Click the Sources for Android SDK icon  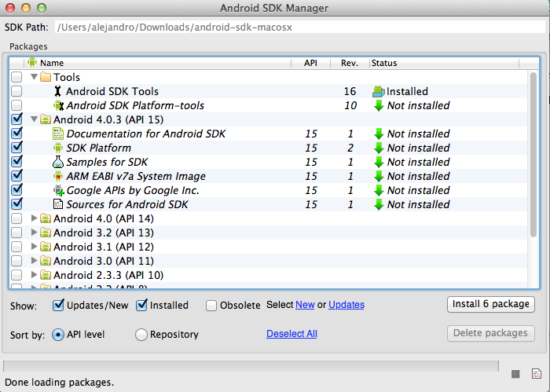tap(58, 204)
